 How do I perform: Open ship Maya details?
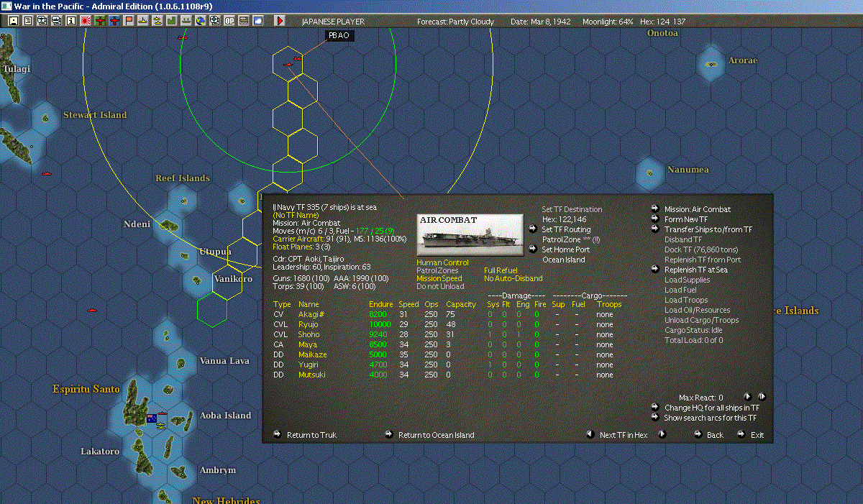(x=308, y=344)
